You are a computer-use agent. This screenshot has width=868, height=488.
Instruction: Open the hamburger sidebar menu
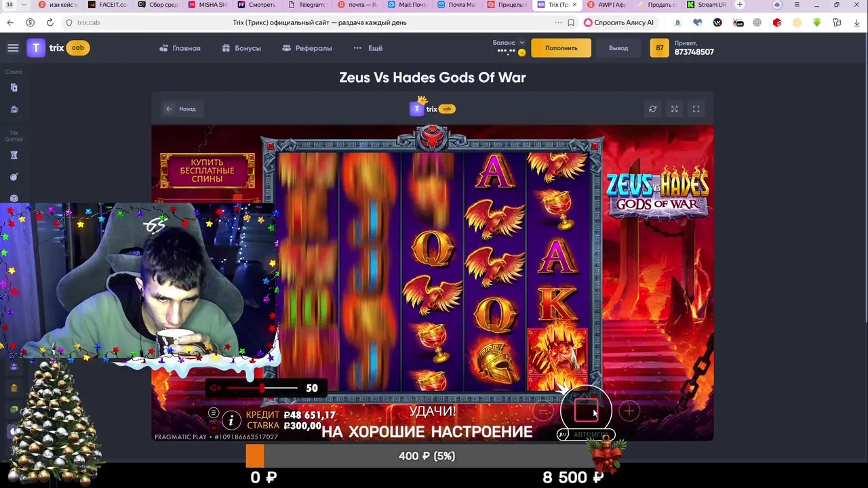click(x=13, y=48)
